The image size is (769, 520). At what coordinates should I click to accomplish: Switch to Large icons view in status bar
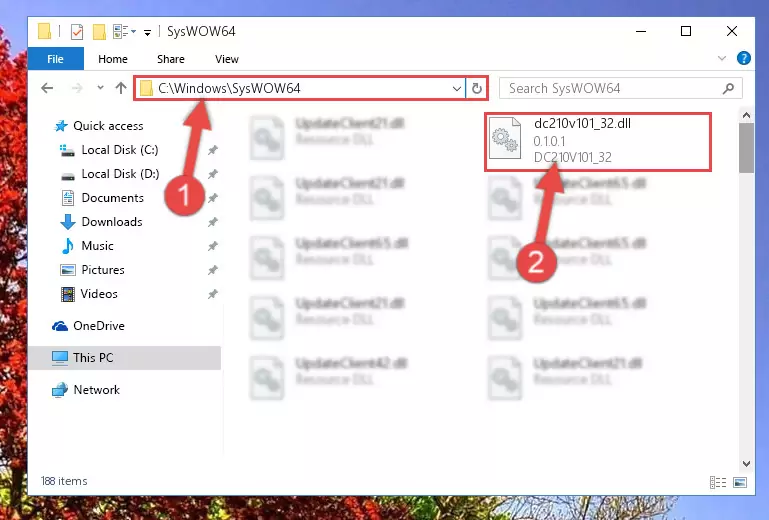click(740, 483)
